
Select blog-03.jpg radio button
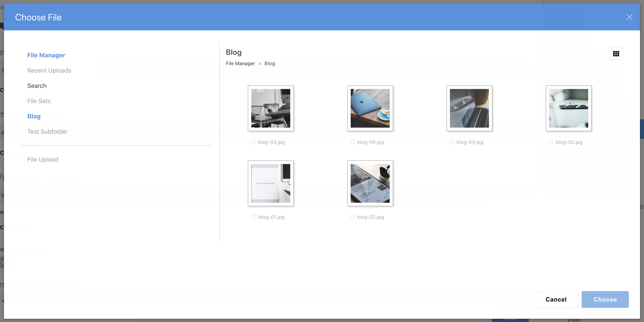253,142
